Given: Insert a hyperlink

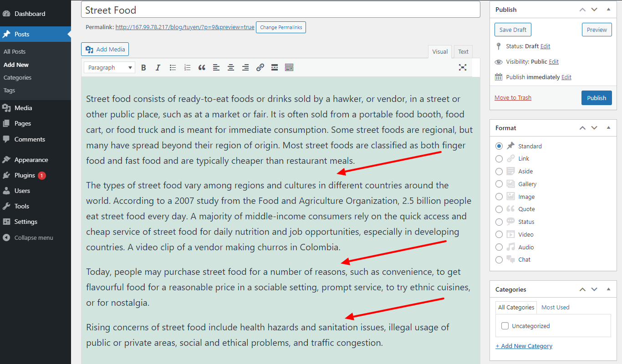Looking at the screenshot, I should point(260,67).
